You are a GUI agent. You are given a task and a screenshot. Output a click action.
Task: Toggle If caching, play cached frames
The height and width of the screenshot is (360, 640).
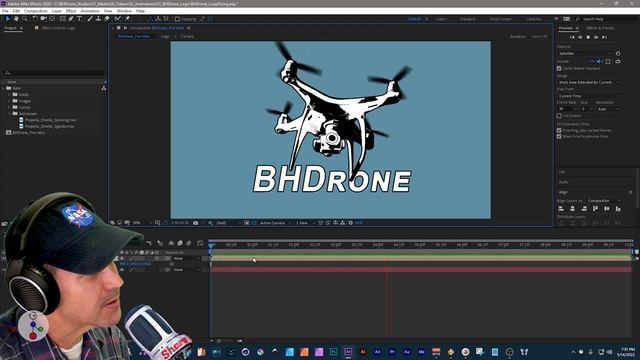[x=559, y=130]
